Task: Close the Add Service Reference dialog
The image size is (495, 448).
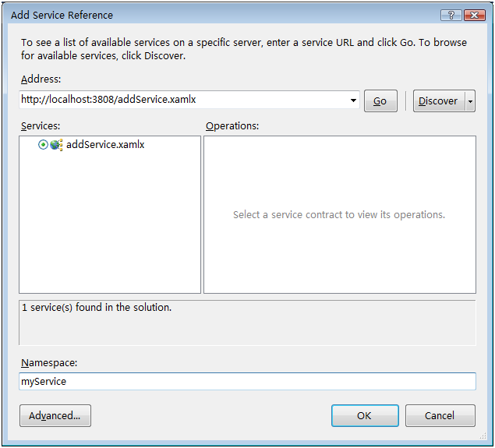Action: tap(474, 15)
